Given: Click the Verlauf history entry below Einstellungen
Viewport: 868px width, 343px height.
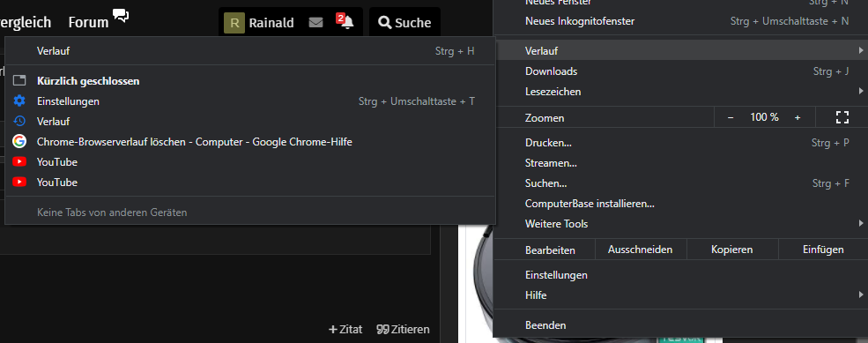Looking at the screenshot, I should (250, 122).
